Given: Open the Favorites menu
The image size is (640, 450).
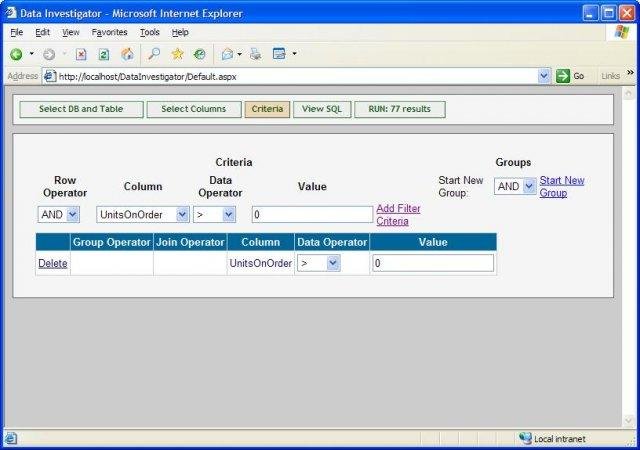Looking at the screenshot, I should tap(109, 32).
